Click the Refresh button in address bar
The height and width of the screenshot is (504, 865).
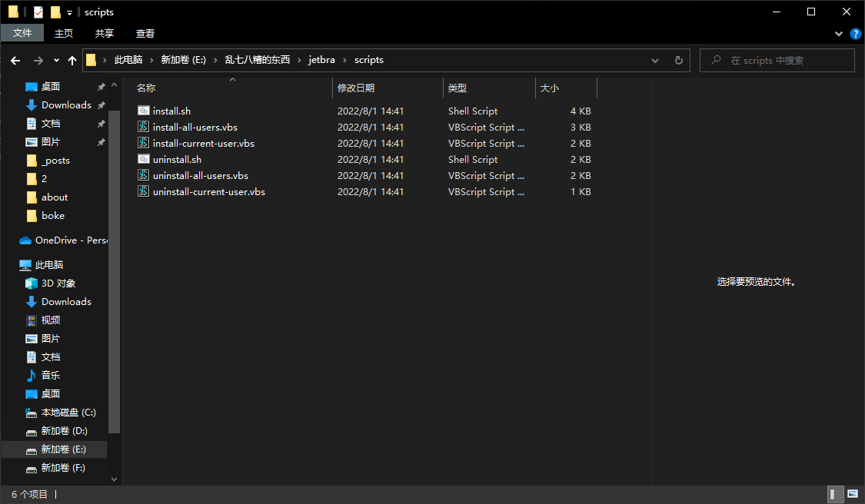pos(678,60)
